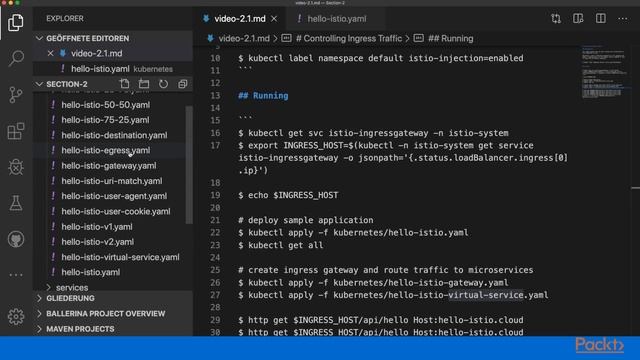Show additional views via the activity bar ellipsis

(16, 275)
